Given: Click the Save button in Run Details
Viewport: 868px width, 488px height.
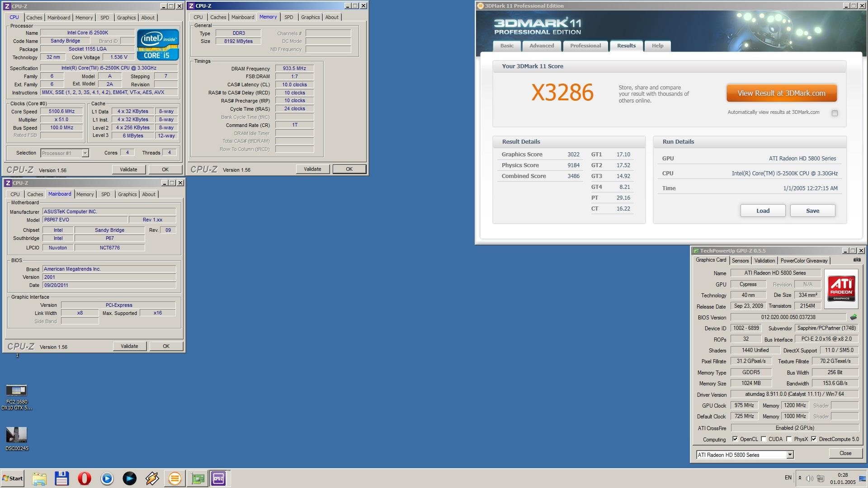Looking at the screenshot, I should pyautogui.click(x=812, y=211).
